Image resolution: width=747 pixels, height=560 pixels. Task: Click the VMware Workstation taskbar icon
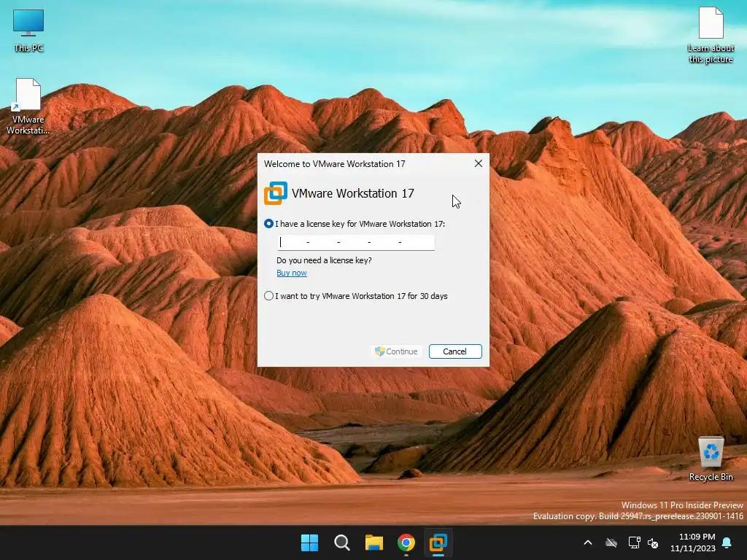pos(438,542)
